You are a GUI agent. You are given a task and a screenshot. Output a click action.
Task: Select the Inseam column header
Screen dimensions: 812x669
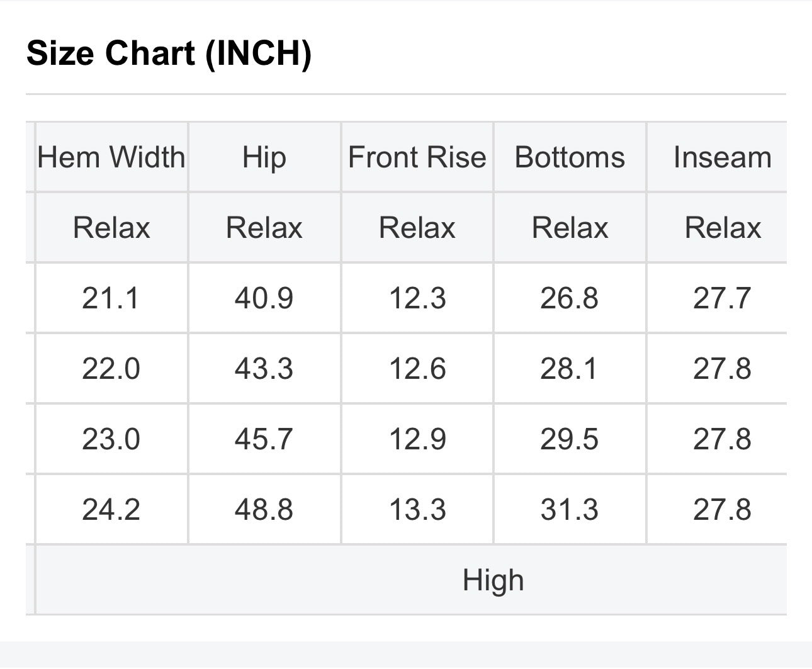pos(723,157)
